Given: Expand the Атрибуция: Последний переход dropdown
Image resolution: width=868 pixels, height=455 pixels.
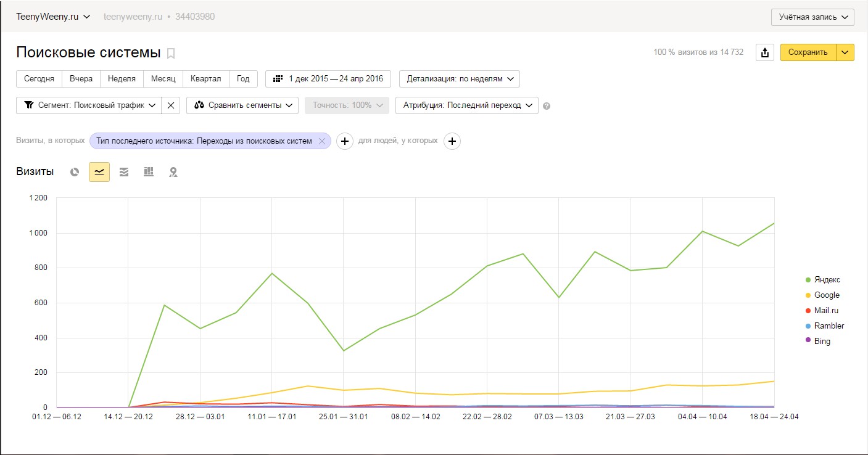Looking at the screenshot, I should [467, 105].
